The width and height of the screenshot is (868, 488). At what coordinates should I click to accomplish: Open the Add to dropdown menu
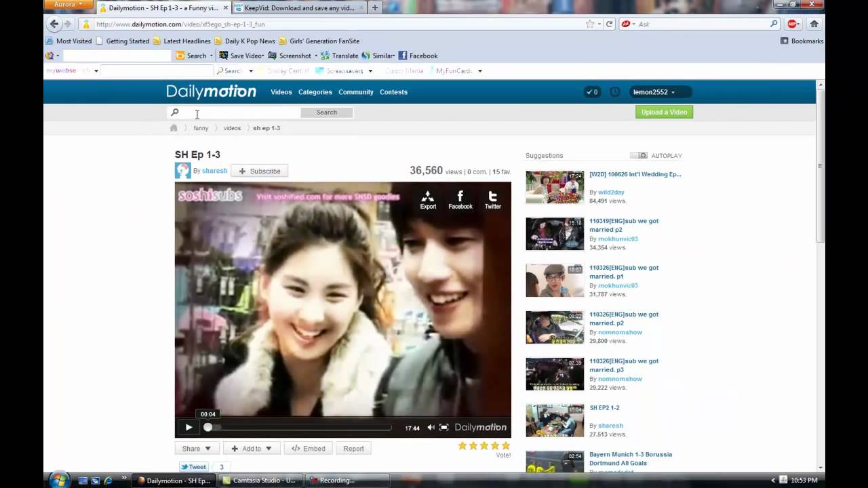(251, 449)
